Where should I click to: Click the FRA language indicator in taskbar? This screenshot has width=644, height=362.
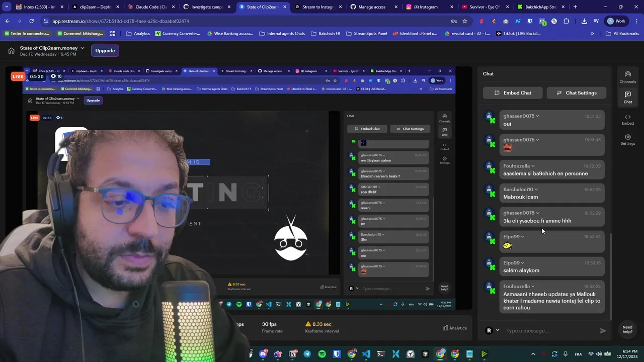(579, 354)
